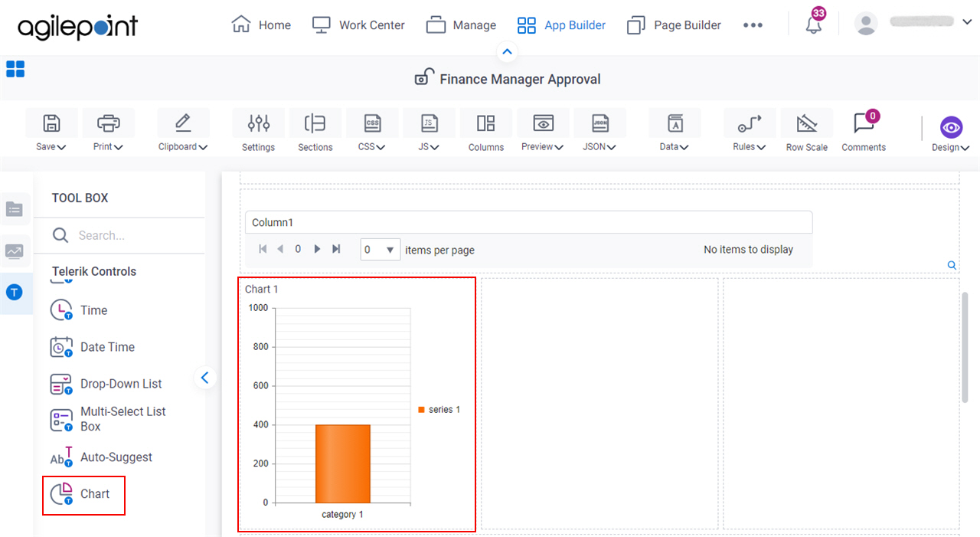
Task: Open Comments speech bubble icon
Action: (863, 123)
